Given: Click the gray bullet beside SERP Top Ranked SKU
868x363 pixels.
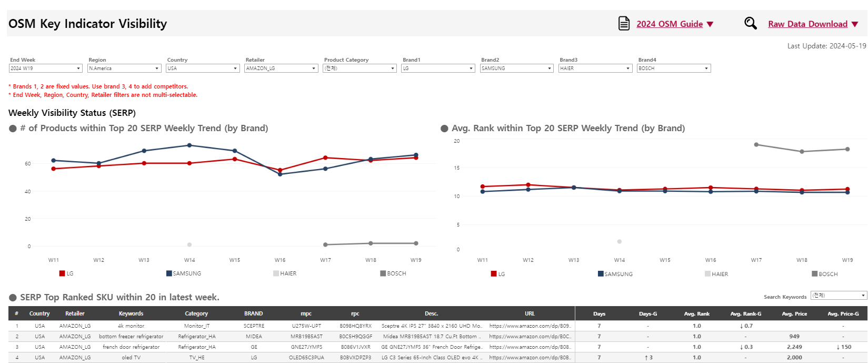Looking at the screenshot, I should pos(13,298).
